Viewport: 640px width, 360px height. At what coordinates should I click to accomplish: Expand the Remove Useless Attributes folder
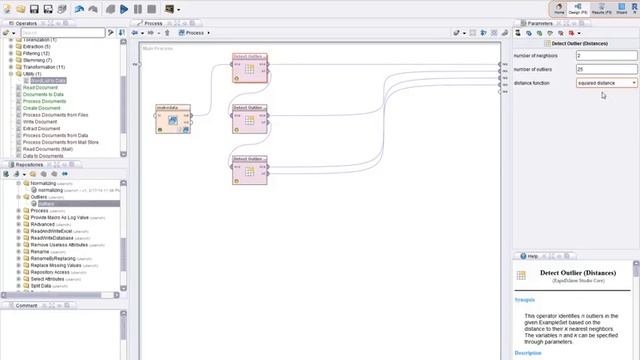pyautogui.click(x=19, y=245)
